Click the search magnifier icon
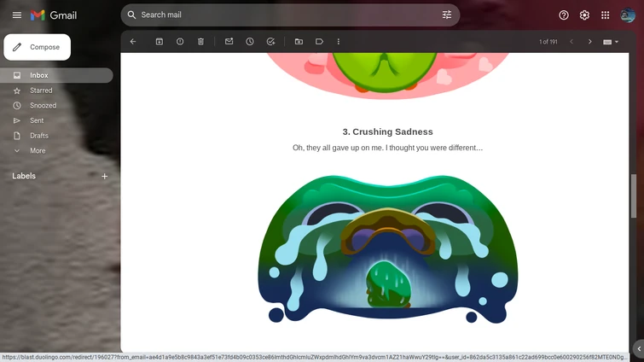The width and height of the screenshot is (644, 362). (131, 15)
